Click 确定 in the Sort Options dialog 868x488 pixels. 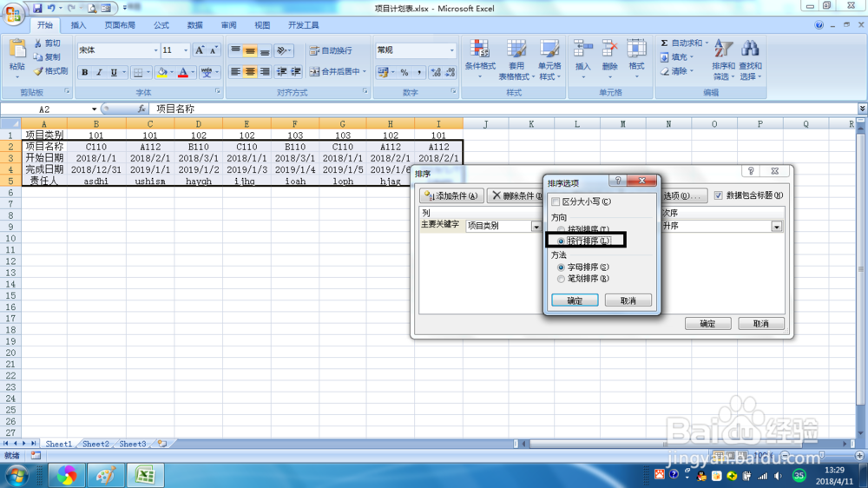(x=575, y=300)
